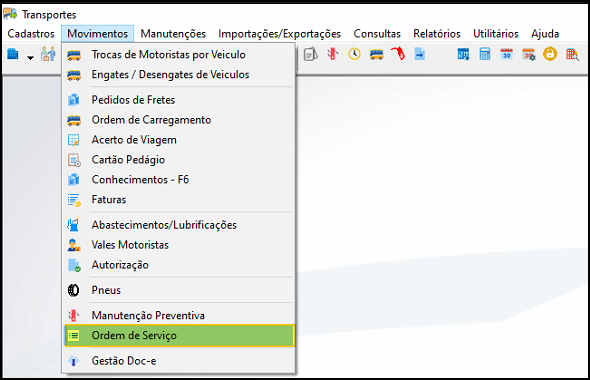Click the highlighted Ordem de Serviço entry

[x=179, y=335]
